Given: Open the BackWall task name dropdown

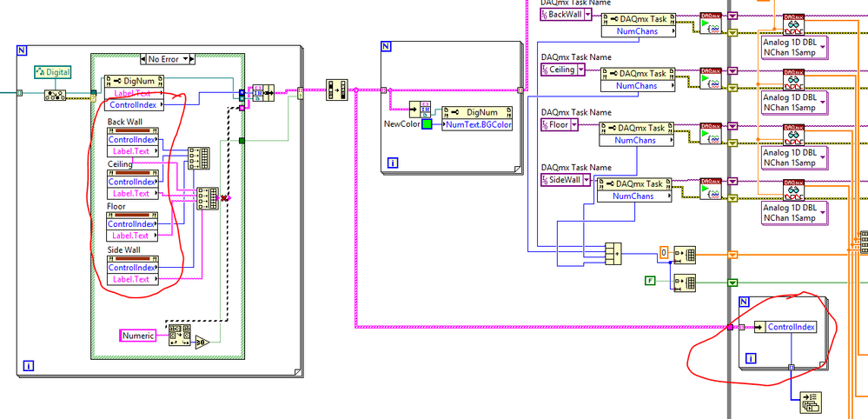Looking at the screenshot, I should click(587, 15).
